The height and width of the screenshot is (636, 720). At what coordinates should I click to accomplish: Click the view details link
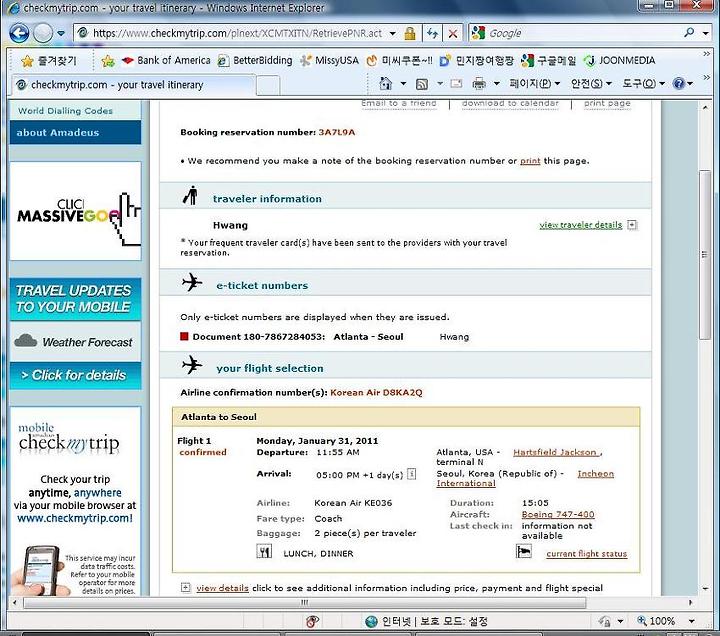coord(222,588)
